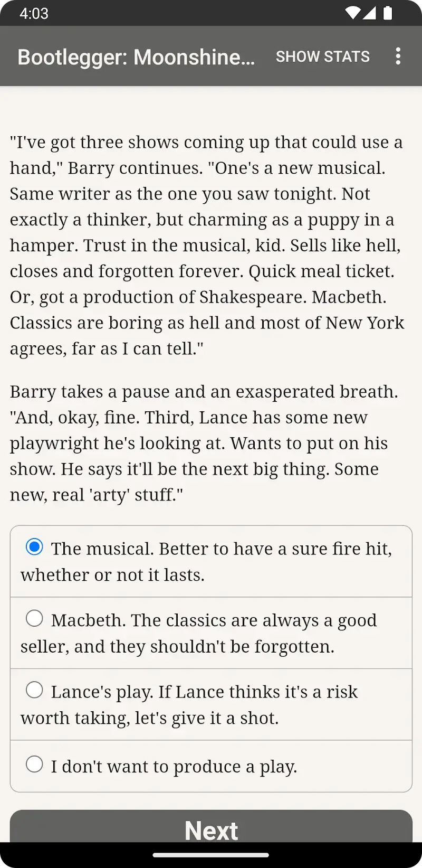Pick the Lance's play radio button

[35, 690]
